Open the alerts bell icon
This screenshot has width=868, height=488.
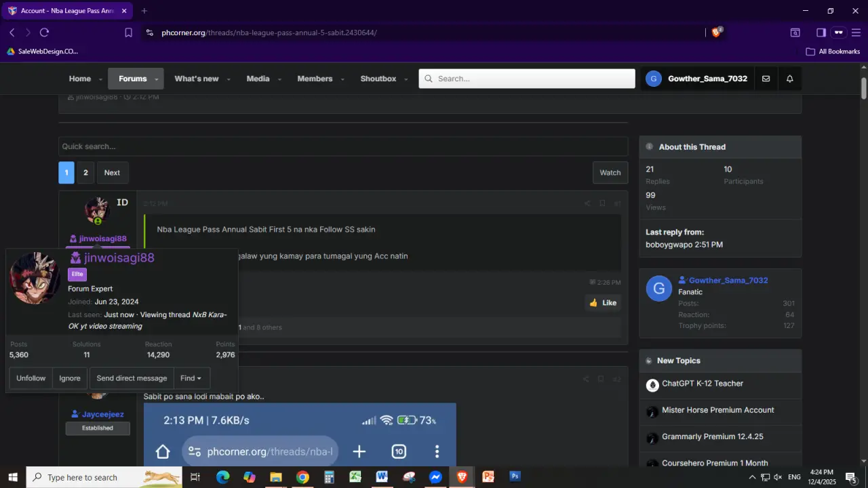[x=789, y=79]
